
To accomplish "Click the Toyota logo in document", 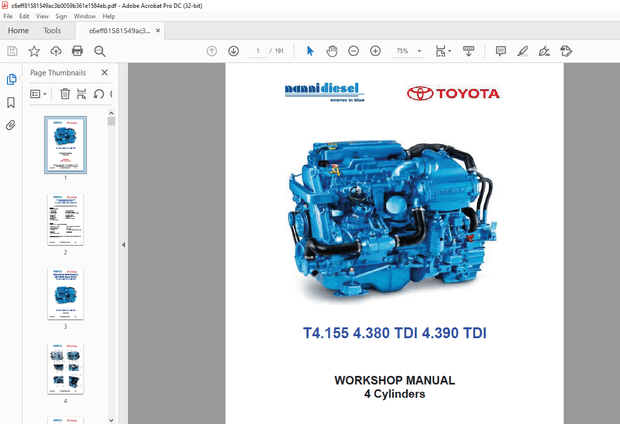I will pyautogui.click(x=453, y=93).
